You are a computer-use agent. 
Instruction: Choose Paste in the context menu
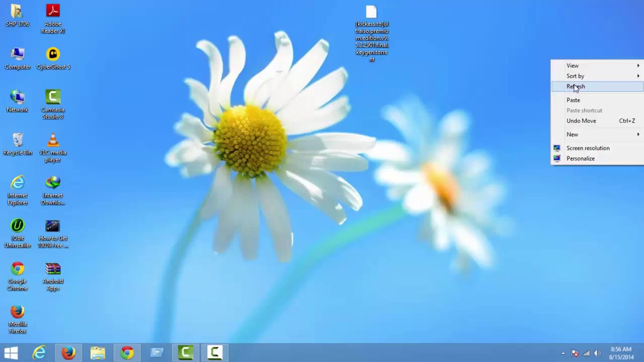(x=597, y=100)
